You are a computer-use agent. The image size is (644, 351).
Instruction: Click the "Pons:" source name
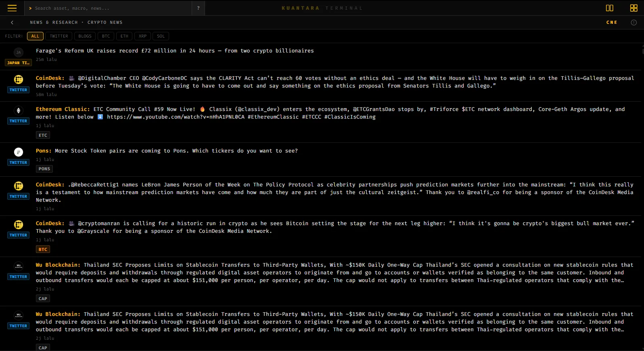[44, 151]
